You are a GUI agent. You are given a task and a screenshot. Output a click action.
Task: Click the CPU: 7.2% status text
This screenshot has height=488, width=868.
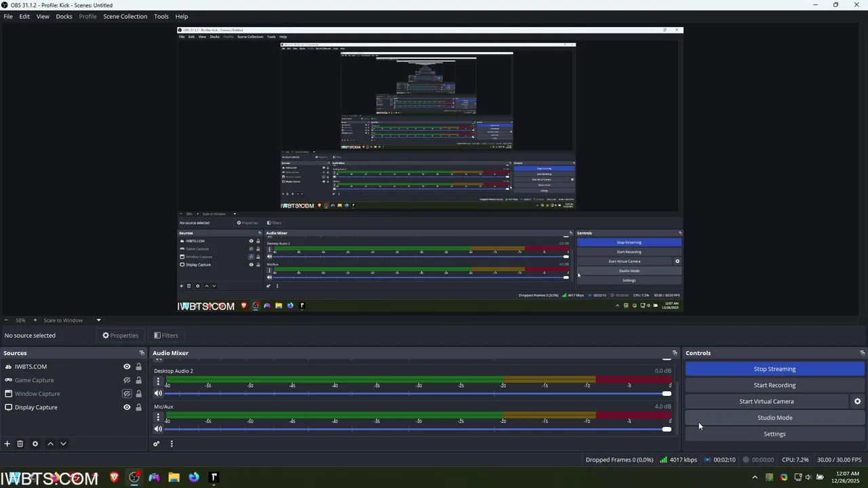click(795, 460)
